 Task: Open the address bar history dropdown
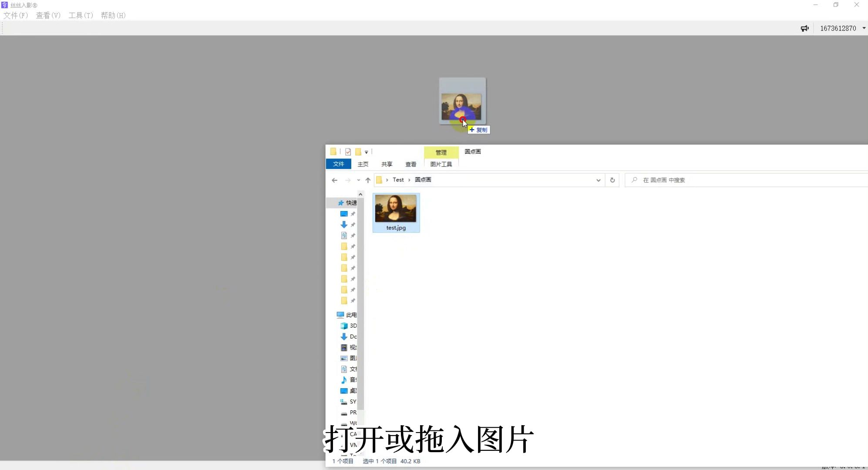(598, 180)
